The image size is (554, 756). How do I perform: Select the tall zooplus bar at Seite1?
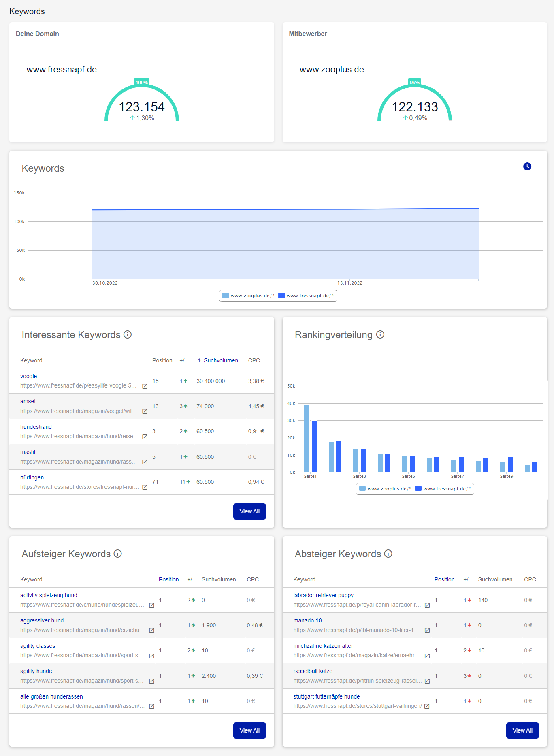[x=307, y=439]
